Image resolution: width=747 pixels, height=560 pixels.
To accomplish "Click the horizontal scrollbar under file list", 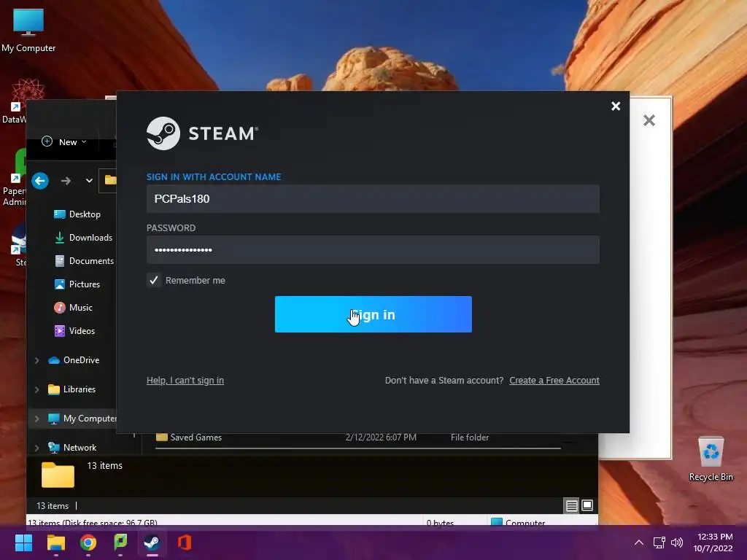I will coord(357,448).
